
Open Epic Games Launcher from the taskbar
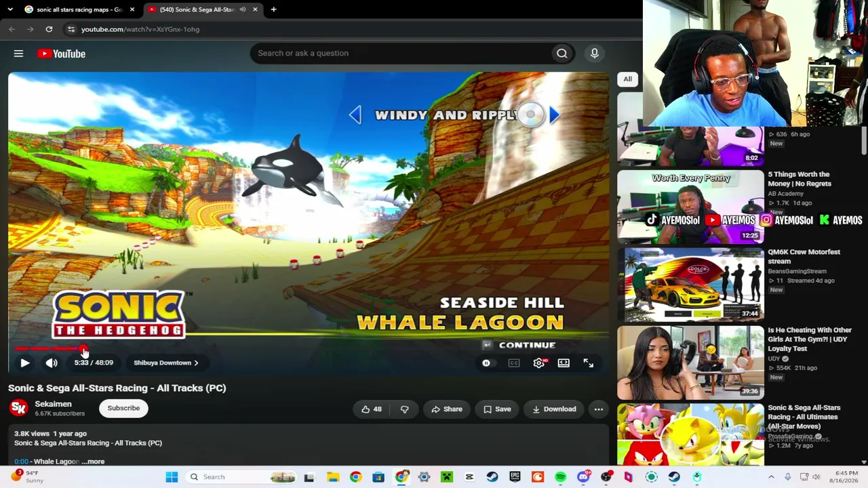point(515,477)
